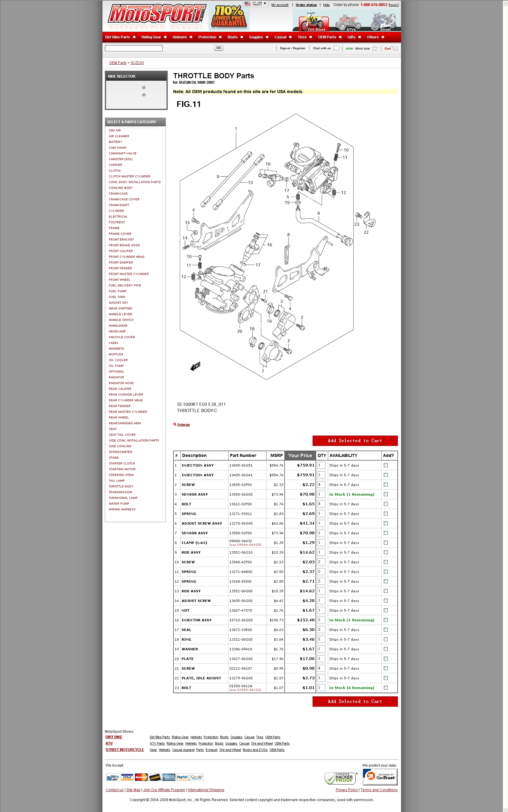
Task: Click the Discover card logo
Action: point(155,777)
